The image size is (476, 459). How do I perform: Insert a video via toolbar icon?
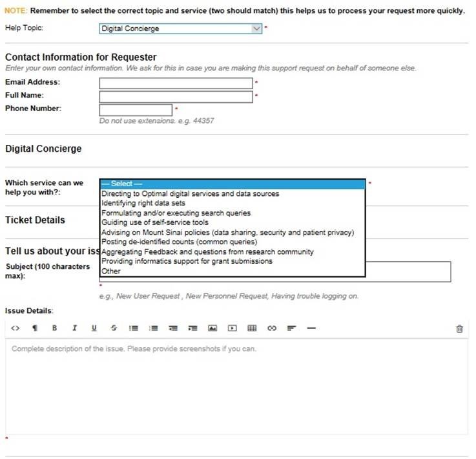[x=233, y=328]
